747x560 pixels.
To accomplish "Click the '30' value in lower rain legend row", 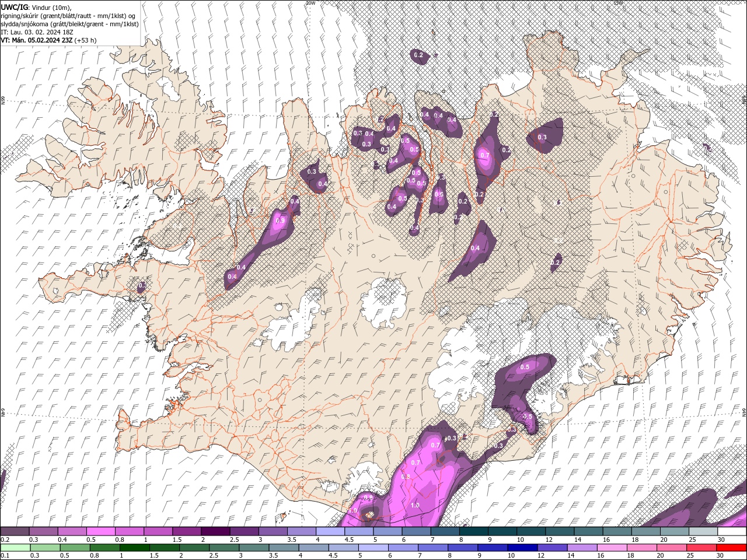I will pos(721,555).
